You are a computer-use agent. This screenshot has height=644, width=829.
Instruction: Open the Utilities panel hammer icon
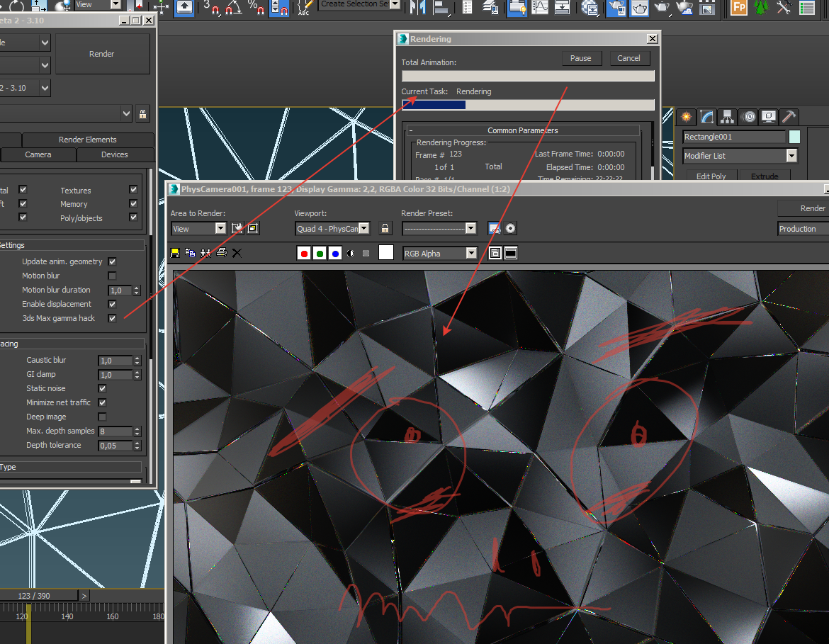click(x=789, y=117)
